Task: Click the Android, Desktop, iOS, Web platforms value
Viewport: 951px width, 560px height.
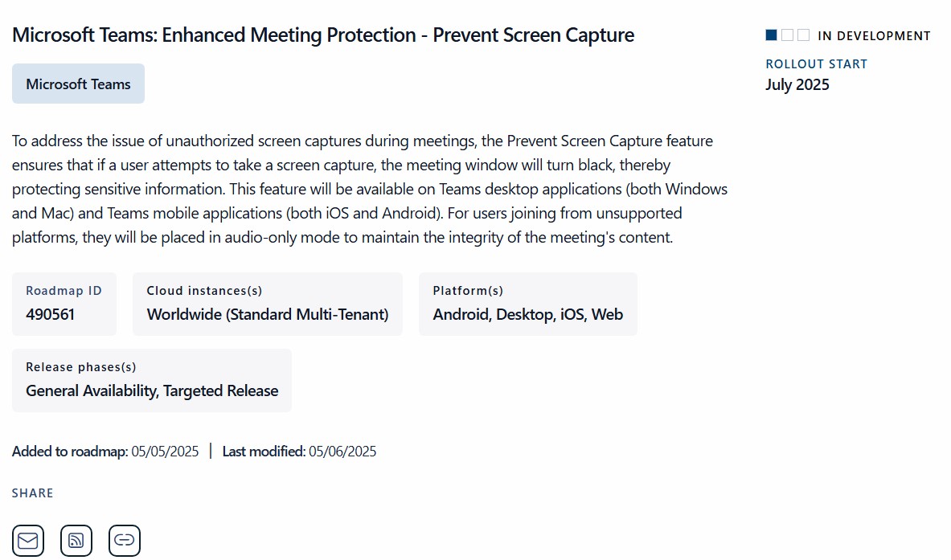Action: point(527,314)
